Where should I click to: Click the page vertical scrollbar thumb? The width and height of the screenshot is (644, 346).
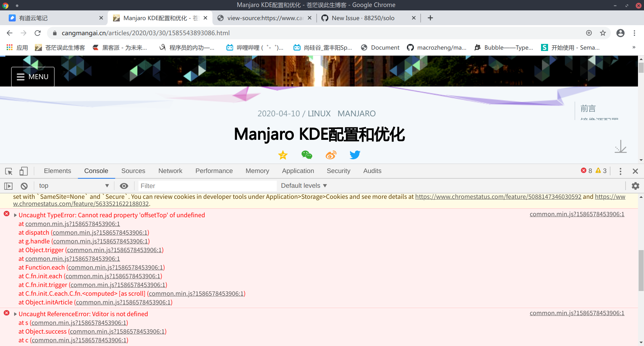[641, 67]
